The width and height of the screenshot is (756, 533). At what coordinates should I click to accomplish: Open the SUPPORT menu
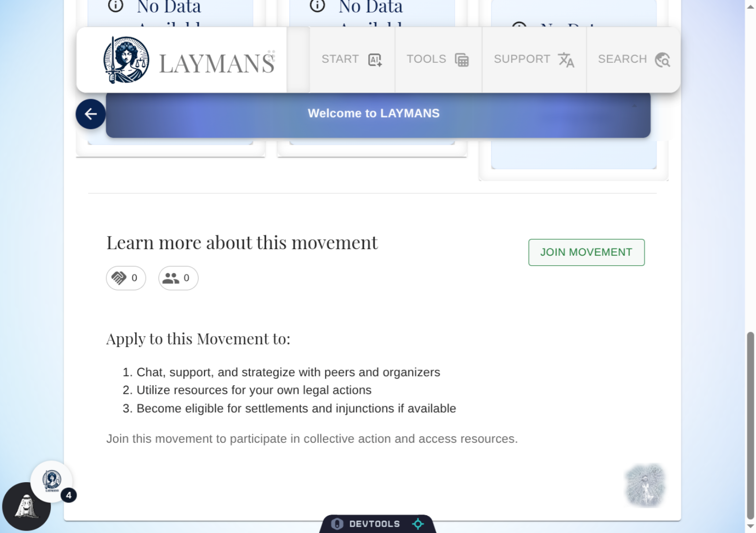coord(522,59)
